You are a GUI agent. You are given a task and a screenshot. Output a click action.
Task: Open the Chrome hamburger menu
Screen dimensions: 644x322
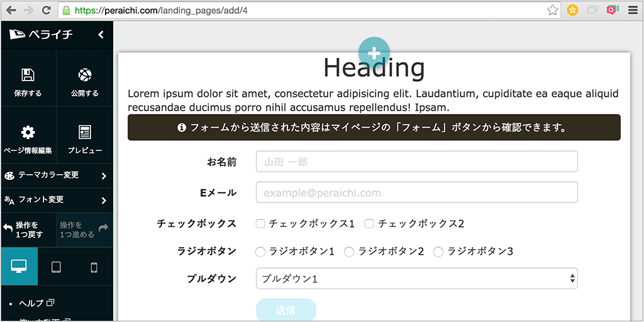point(633,10)
